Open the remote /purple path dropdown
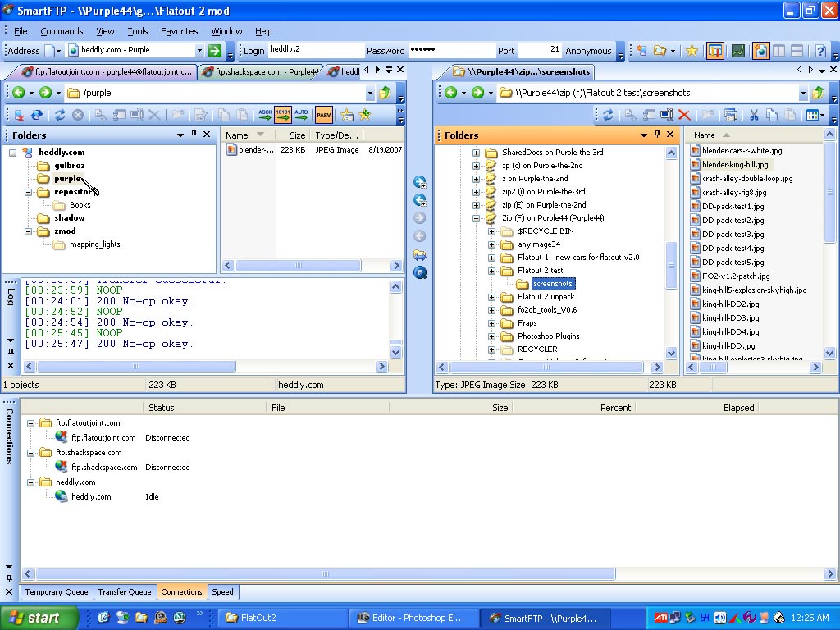Image resolution: width=840 pixels, height=630 pixels. [370, 93]
